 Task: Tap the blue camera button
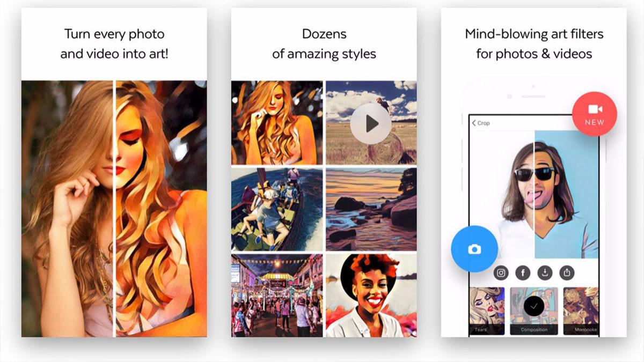(x=474, y=249)
